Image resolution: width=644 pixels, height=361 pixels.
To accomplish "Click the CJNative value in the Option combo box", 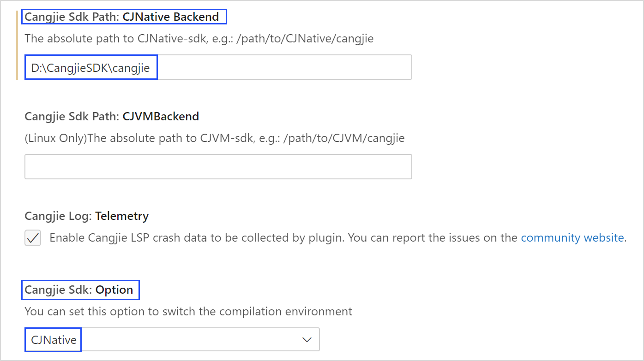I will [x=54, y=340].
